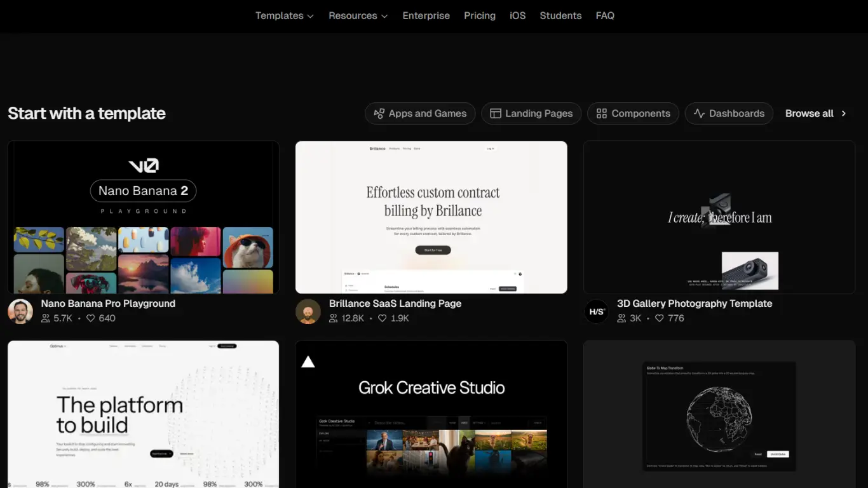Screen dimensions: 868x488
Task: Filter templates by Landing Pages
Action: pyautogui.click(x=531, y=114)
